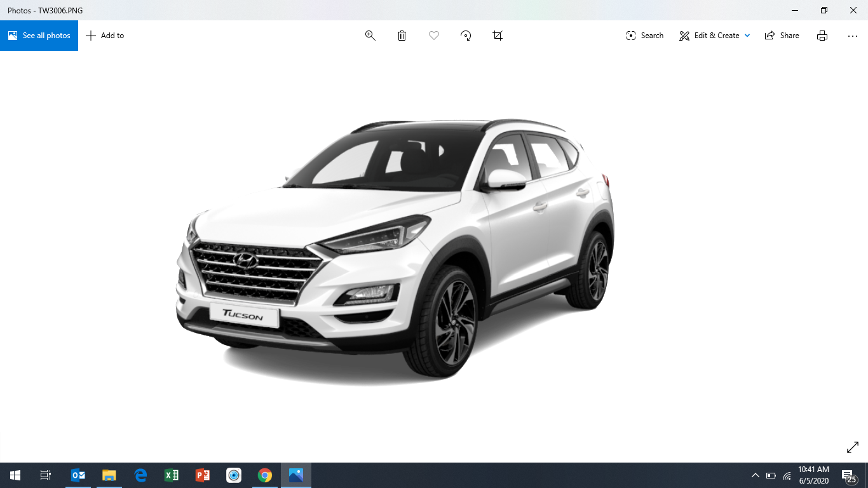Open the See more ellipsis menu
868x488 pixels.
pyautogui.click(x=853, y=36)
